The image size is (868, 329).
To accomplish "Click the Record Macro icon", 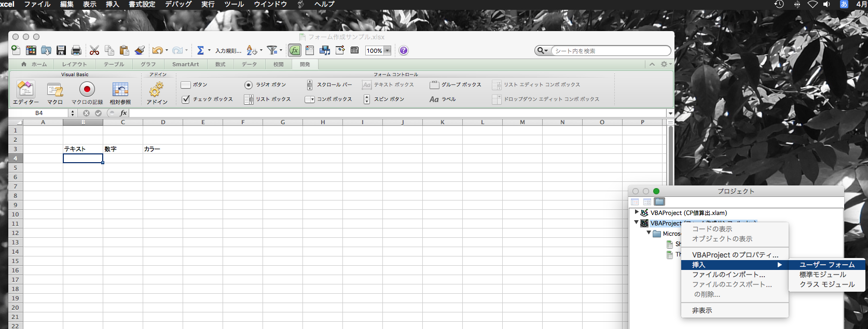I will [87, 90].
